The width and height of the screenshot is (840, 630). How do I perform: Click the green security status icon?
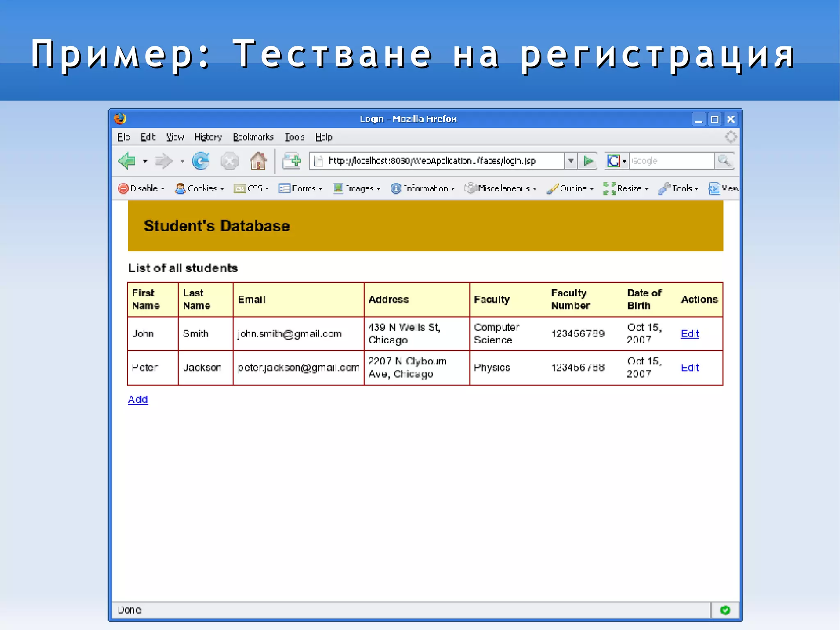[x=725, y=610]
